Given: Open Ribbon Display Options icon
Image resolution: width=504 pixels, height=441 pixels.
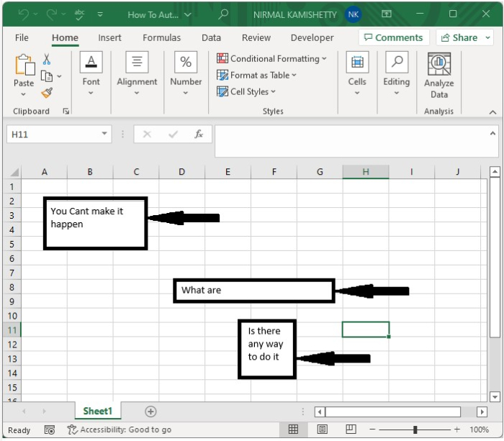Looking at the screenshot, I should (387, 14).
